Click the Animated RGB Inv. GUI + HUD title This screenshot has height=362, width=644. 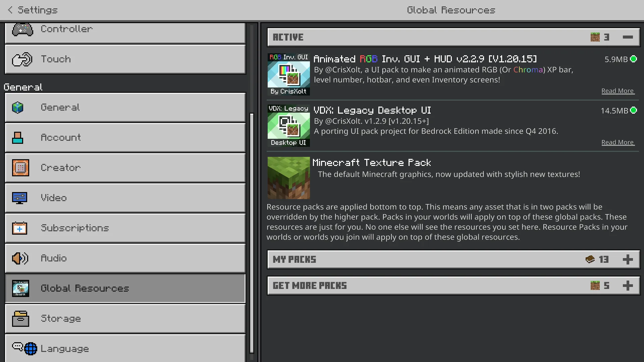(425, 59)
